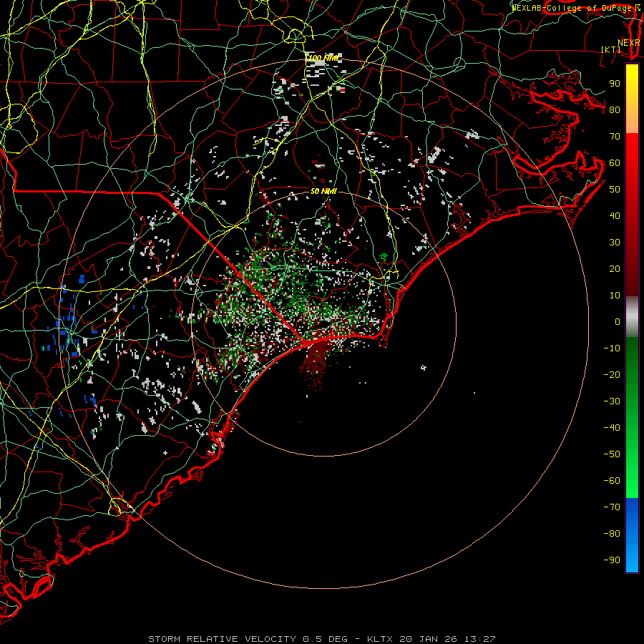Click the 80 value on the velocity scale

coord(615,109)
